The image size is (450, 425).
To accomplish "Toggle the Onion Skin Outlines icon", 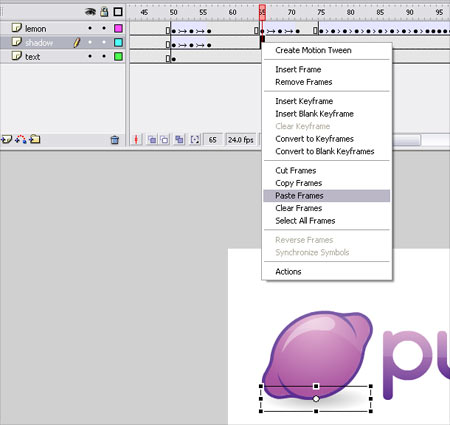I will click(x=164, y=140).
